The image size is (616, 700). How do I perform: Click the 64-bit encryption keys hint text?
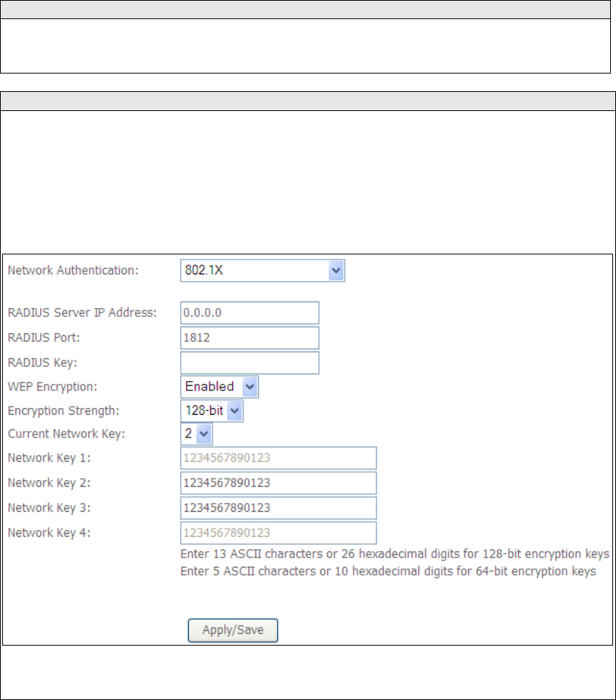[388, 571]
